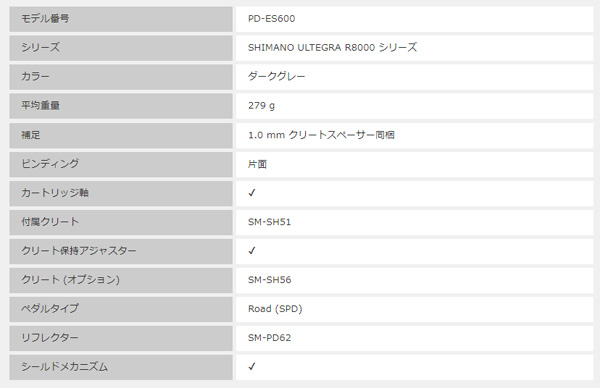
Task: Select the 付属クリート label cell
Action: click(x=121, y=222)
